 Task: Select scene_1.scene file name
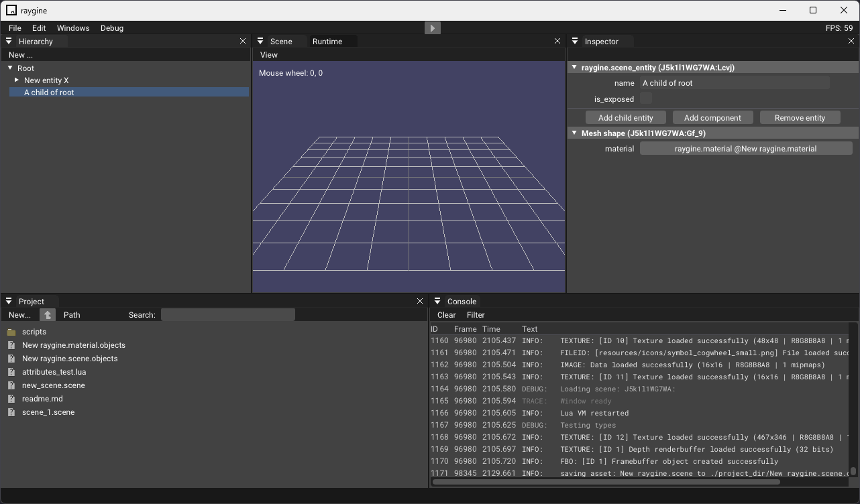48,412
